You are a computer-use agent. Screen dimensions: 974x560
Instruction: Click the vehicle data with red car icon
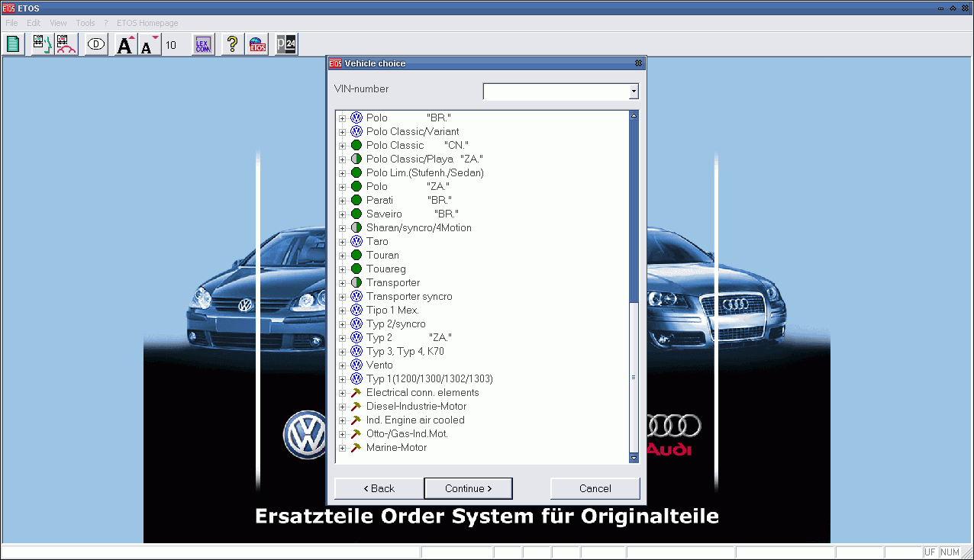click(x=66, y=44)
